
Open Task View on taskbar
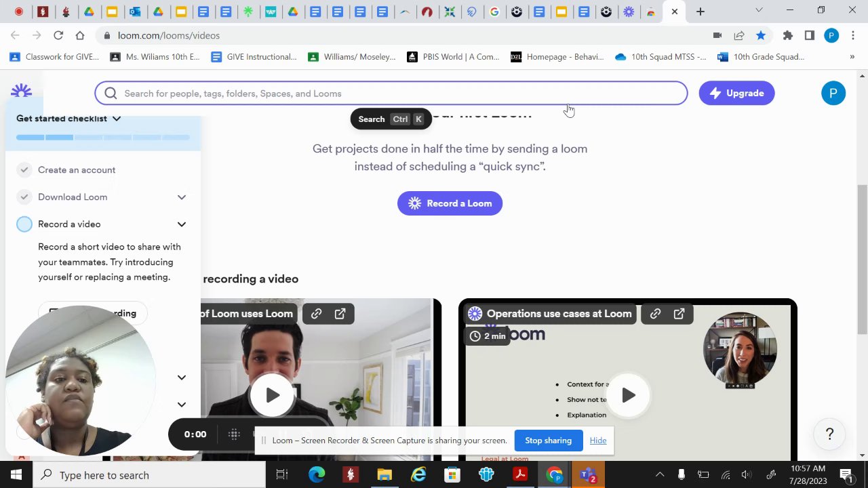click(x=282, y=475)
